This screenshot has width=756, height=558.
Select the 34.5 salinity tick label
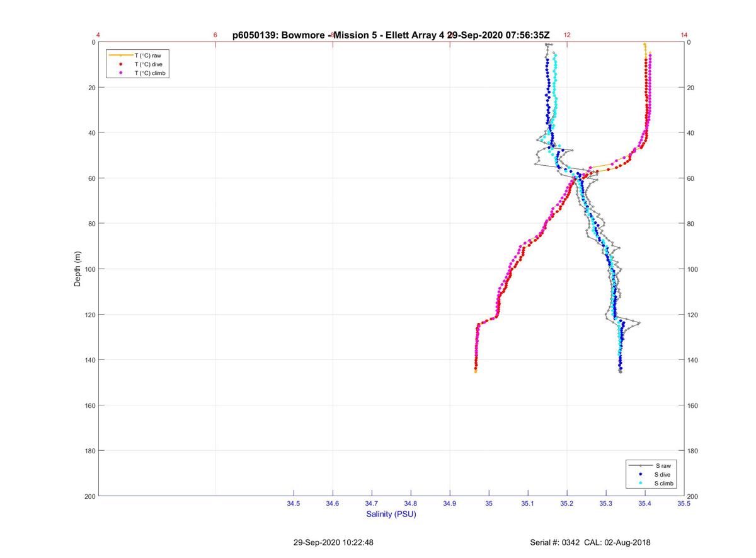click(294, 503)
